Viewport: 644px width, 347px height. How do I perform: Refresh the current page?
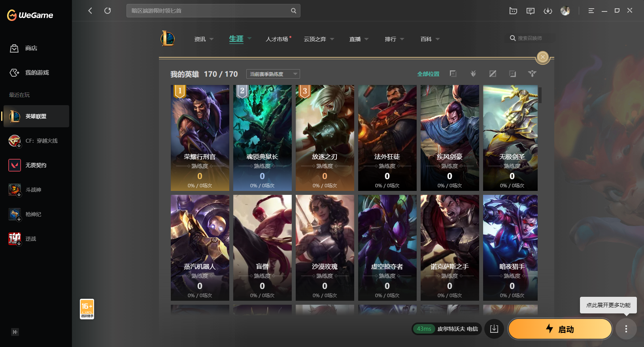pos(108,11)
